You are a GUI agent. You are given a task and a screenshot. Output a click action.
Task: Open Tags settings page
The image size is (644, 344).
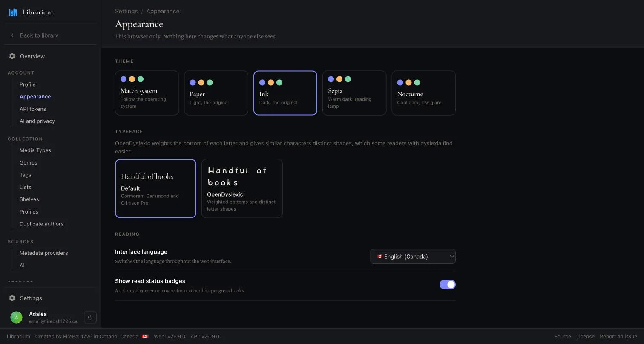click(26, 175)
